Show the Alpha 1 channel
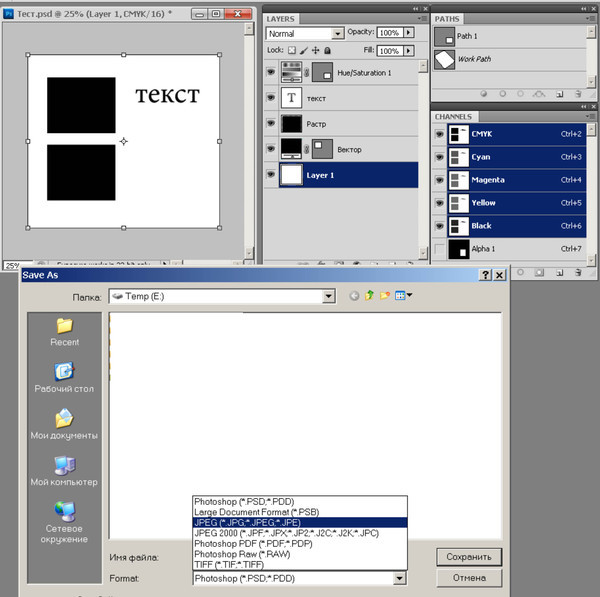This screenshot has width=600, height=597. pos(440,249)
